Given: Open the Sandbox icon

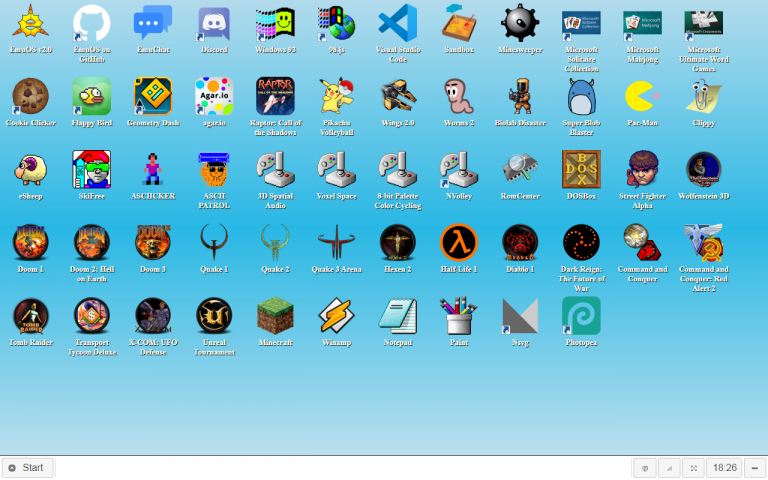Looking at the screenshot, I should pyautogui.click(x=459, y=23).
